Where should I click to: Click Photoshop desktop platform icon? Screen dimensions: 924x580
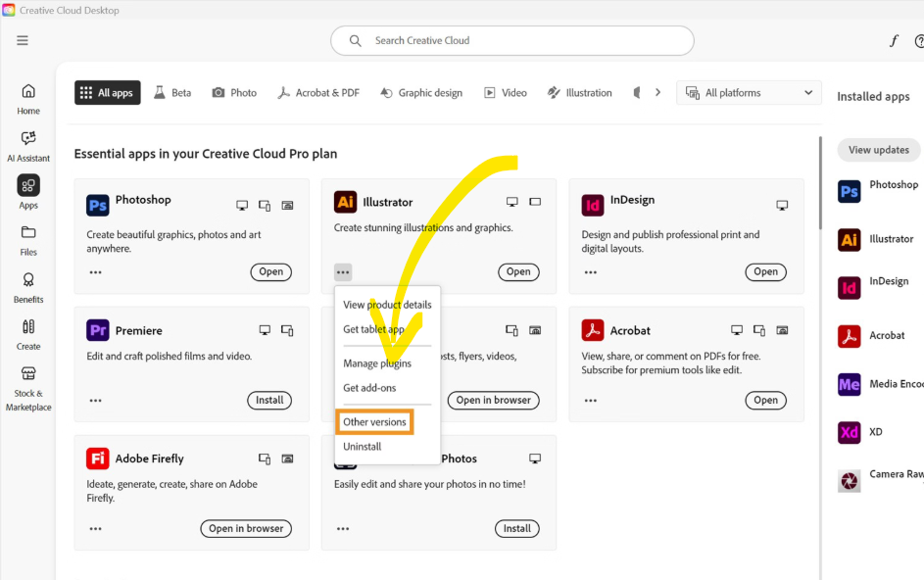click(x=242, y=205)
